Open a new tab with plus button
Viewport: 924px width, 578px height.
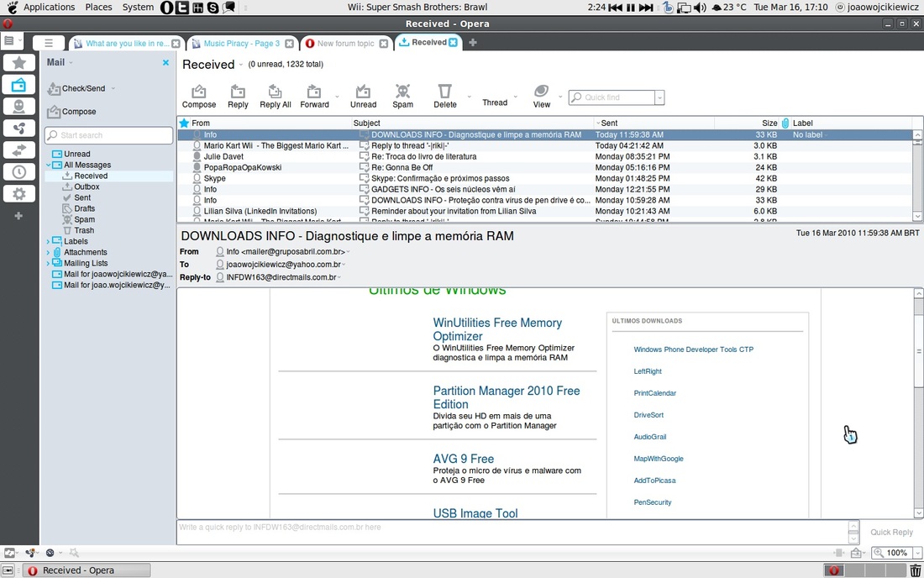click(473, 42)
